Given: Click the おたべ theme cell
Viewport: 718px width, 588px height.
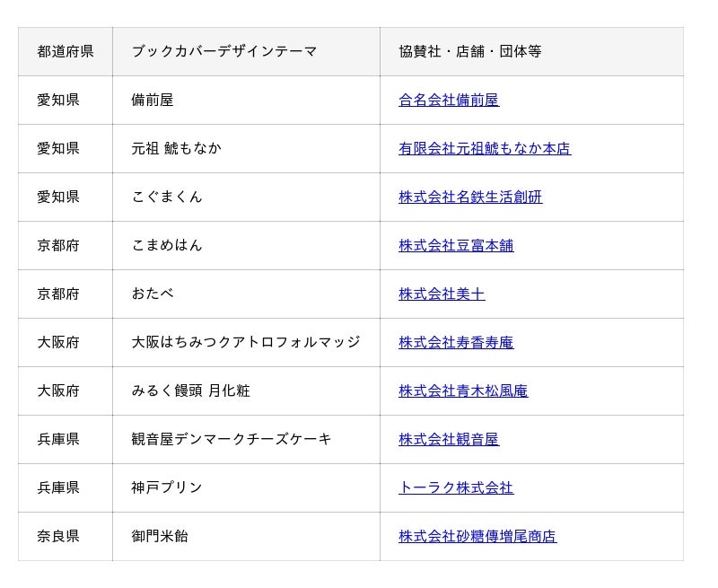Looking at the screenshot, I should coord(246,294).
